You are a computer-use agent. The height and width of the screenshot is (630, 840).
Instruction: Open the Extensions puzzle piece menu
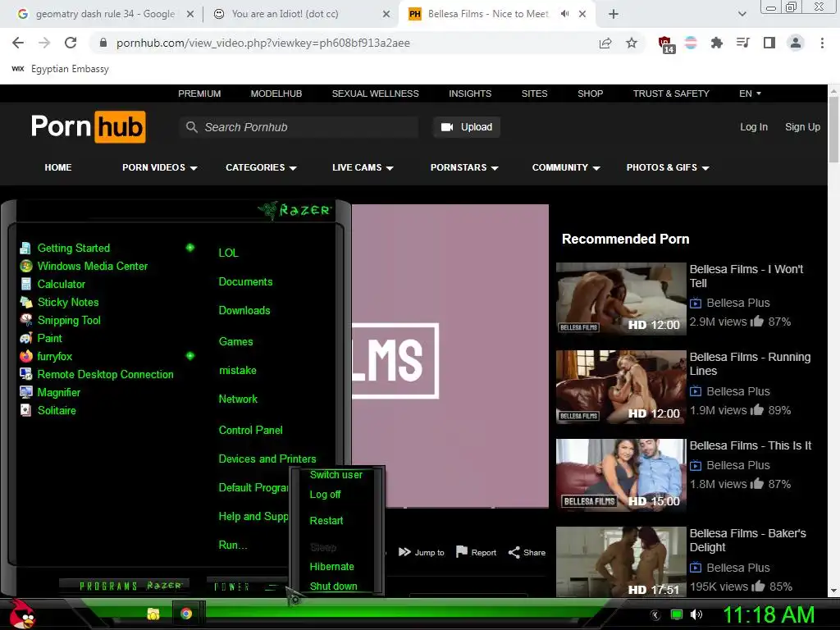tap(716, 43)
